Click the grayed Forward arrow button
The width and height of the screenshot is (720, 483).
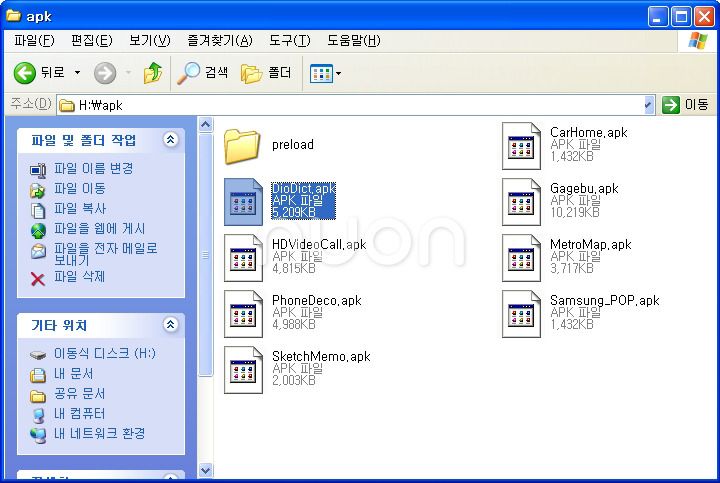click(105, 73)
